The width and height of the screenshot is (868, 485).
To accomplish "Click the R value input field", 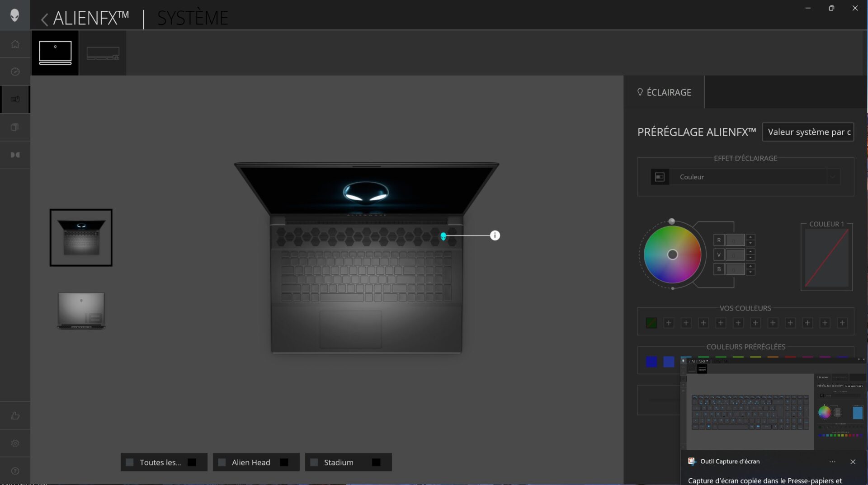I will 735,240.
